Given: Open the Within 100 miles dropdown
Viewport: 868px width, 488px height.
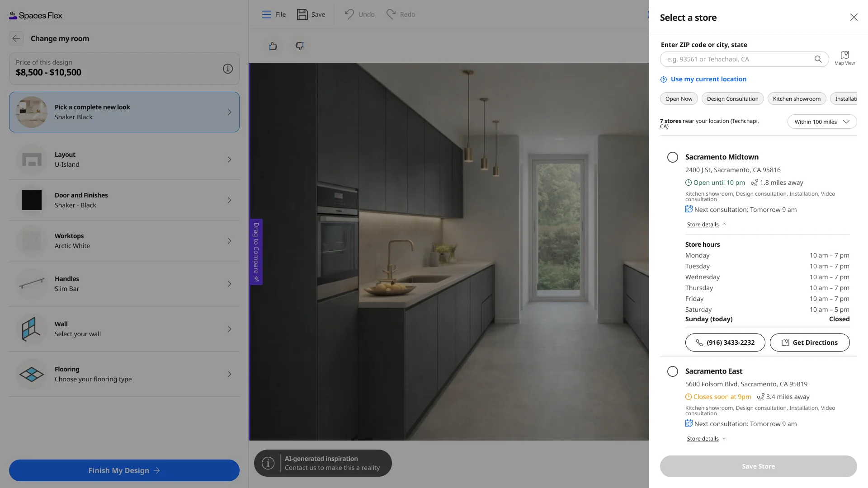Looking at the screenshot, I should click(x=822, y=122).
